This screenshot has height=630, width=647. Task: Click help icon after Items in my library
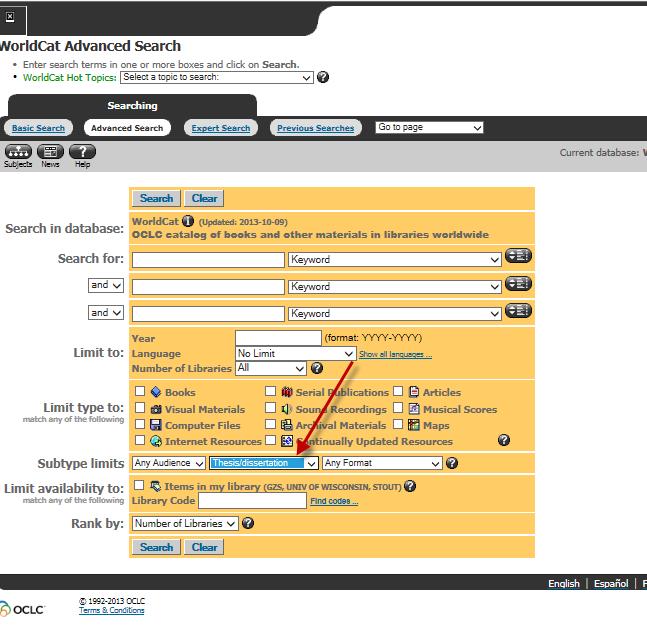(x=410, y=486)
